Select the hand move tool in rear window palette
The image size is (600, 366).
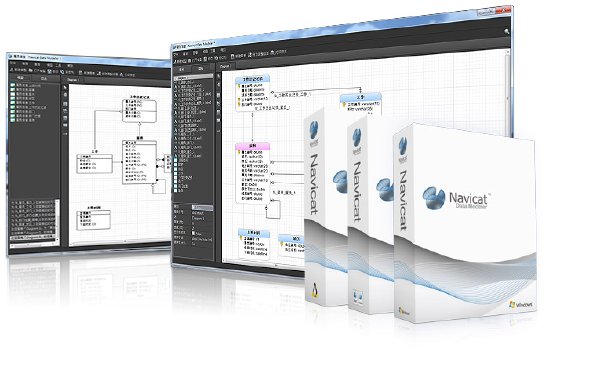[65, 95]
